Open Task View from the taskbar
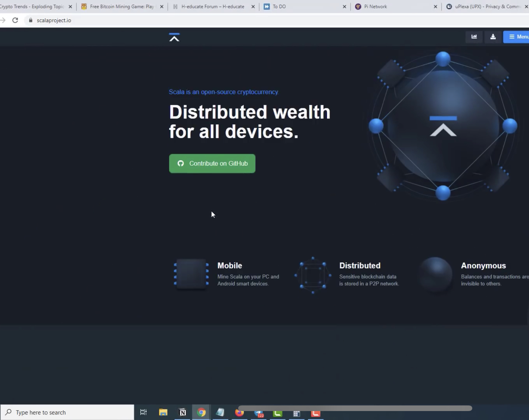529x420 pixels. pyautogui.click(x=143, y=412)
